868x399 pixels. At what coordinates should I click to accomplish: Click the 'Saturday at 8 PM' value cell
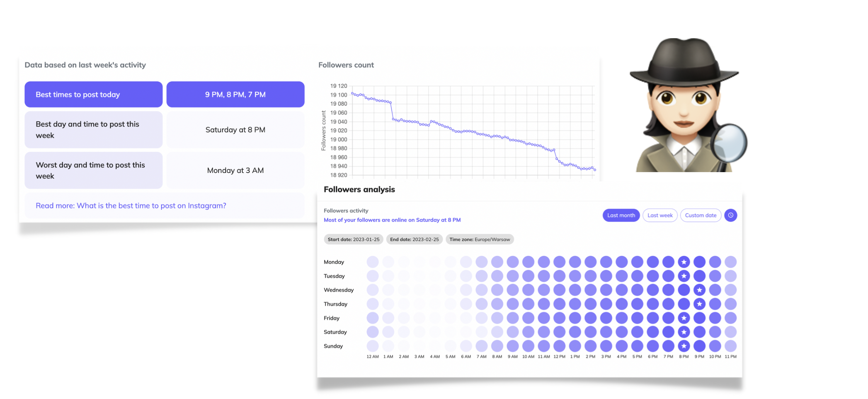pyautogui.click(x=235, y=130)
